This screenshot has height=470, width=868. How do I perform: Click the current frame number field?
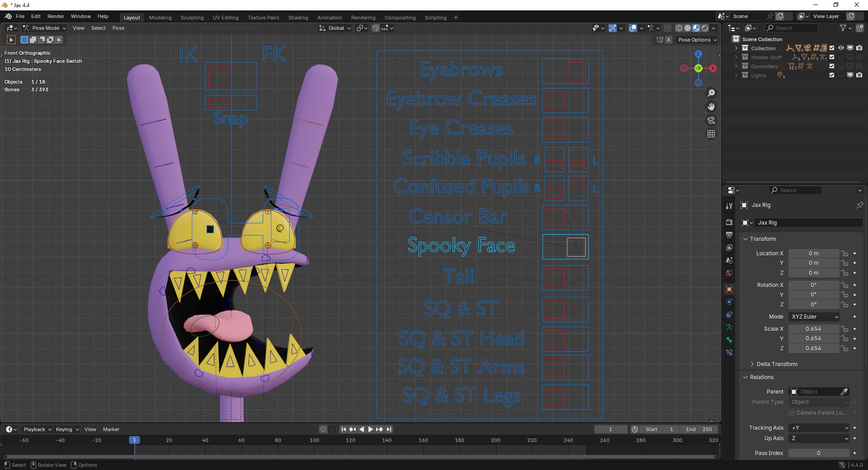(610, 429)
